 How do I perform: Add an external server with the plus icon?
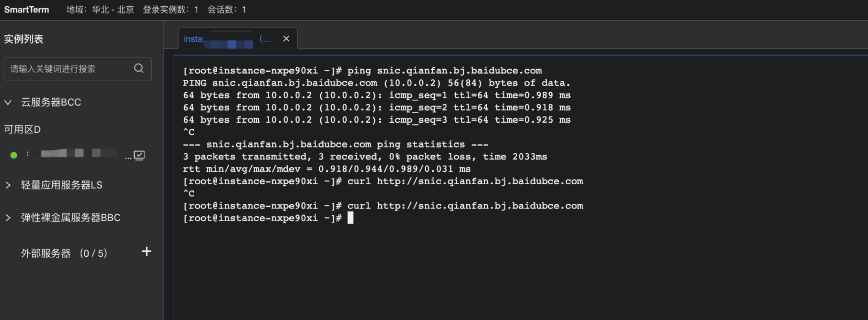(146, 251)
